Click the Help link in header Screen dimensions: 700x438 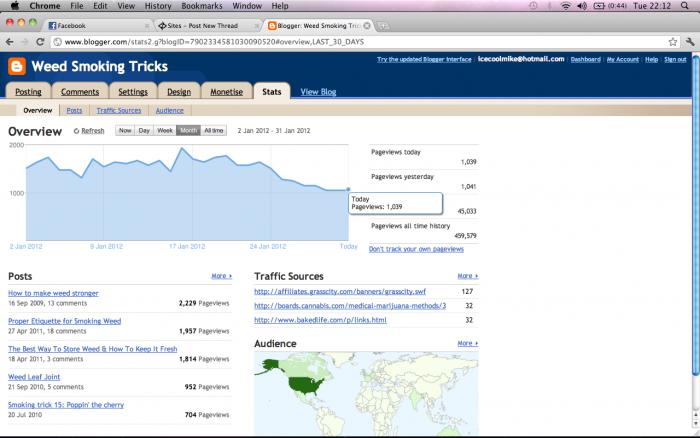coord(651,59)
